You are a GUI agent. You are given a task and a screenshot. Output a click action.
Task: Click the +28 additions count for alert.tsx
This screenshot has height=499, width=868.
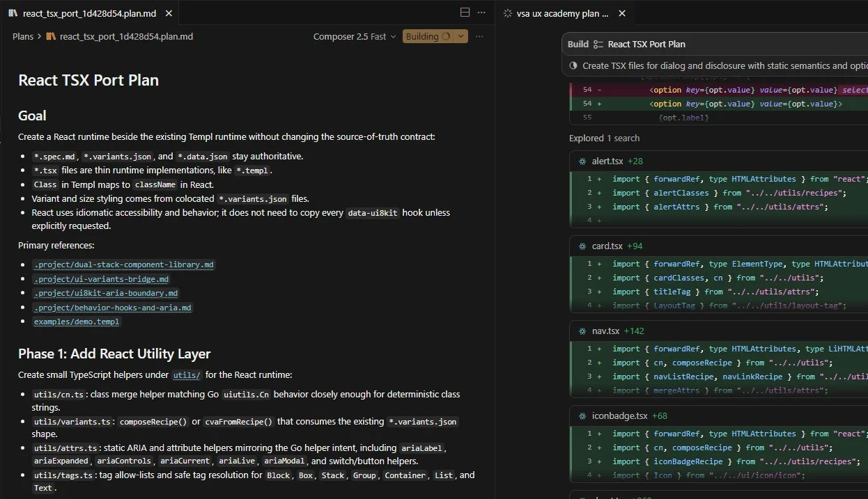(x=635, y=161)
